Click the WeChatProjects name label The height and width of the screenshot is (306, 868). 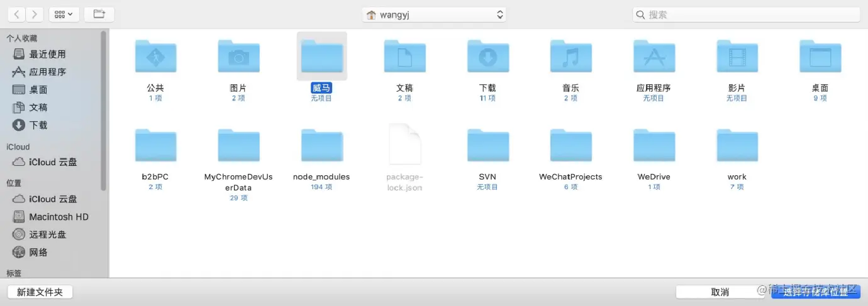pos(570,177)
